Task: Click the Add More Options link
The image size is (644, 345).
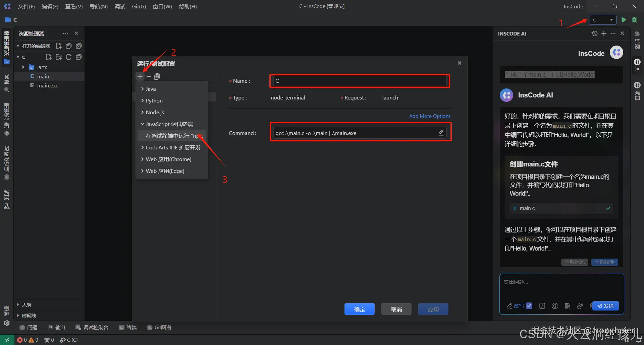Action: [430, 116]
